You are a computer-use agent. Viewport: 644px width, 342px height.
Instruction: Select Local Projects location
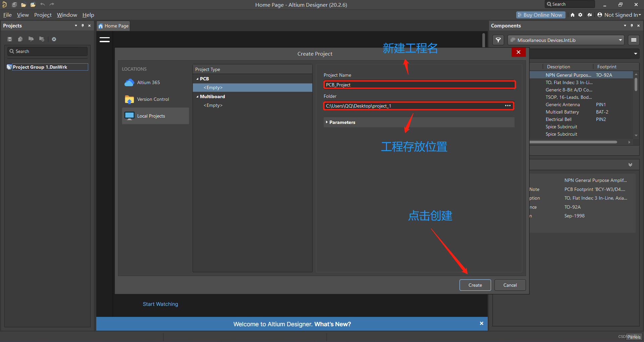tap(155, 116)
